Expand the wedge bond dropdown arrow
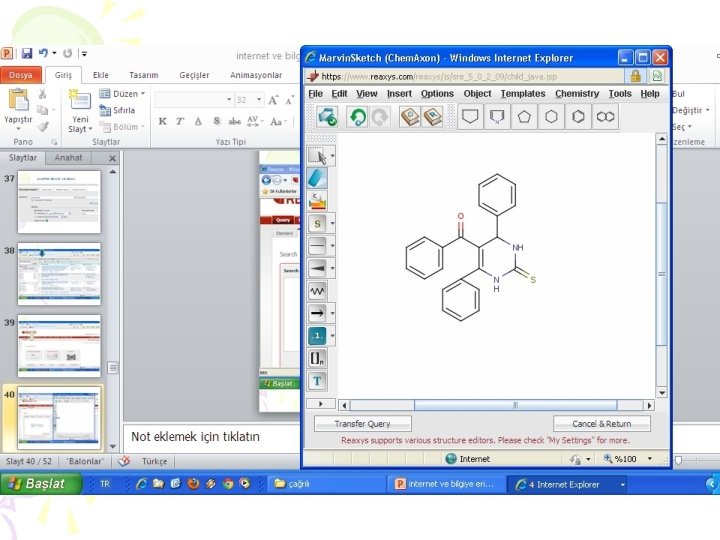This screenshot has width=720, height=540. tap(332, 268)
